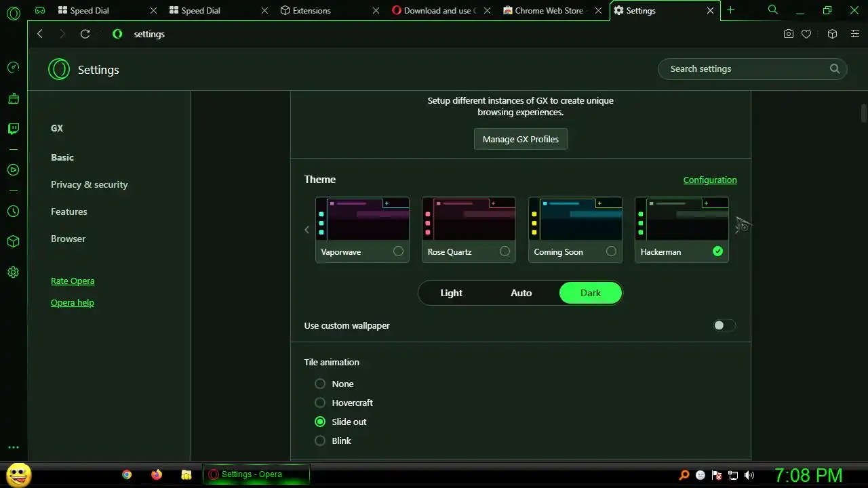Open the Player icon in sidebar
Image resolution: width=868 pixels, height=488 pixels.
click(13, 170)
